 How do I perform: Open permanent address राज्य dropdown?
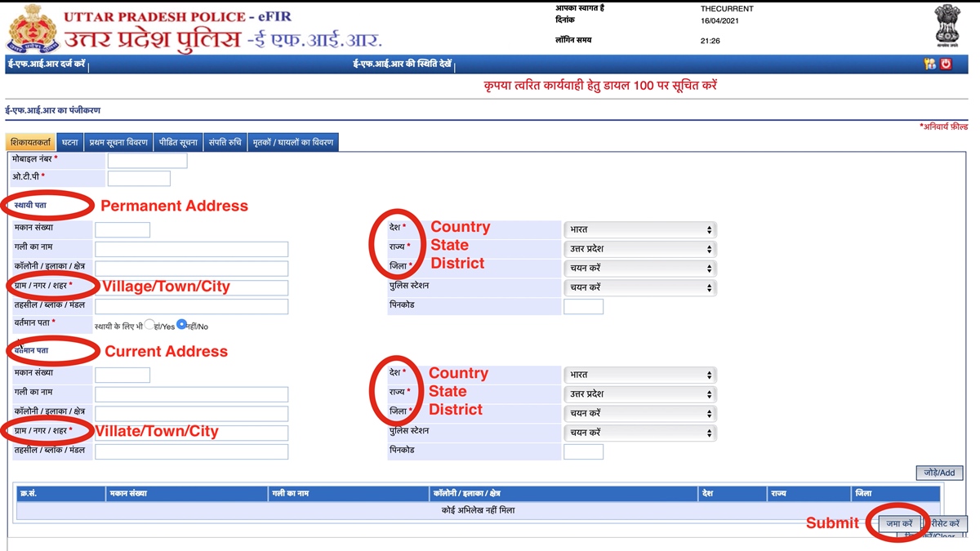[x=640, y=249]
